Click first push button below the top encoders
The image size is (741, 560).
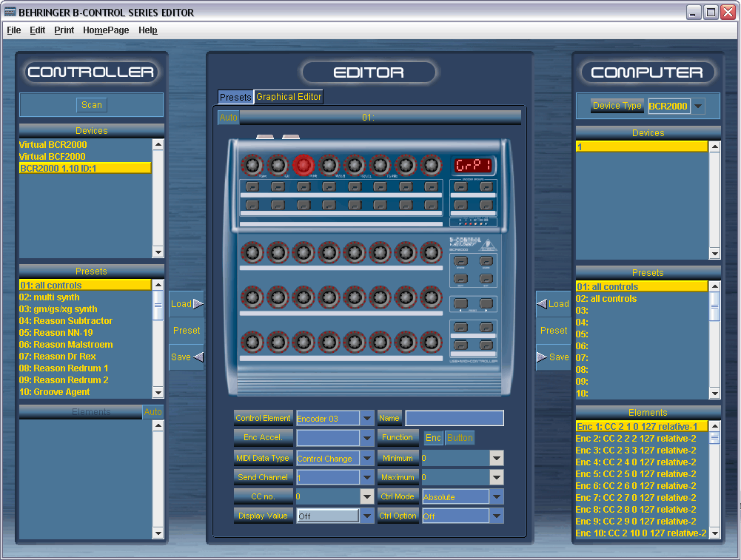[252, 186]
